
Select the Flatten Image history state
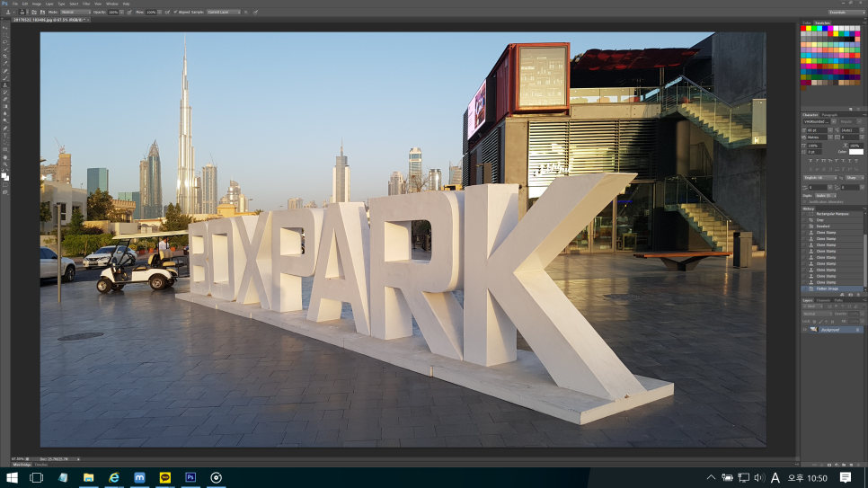point(832,288)
